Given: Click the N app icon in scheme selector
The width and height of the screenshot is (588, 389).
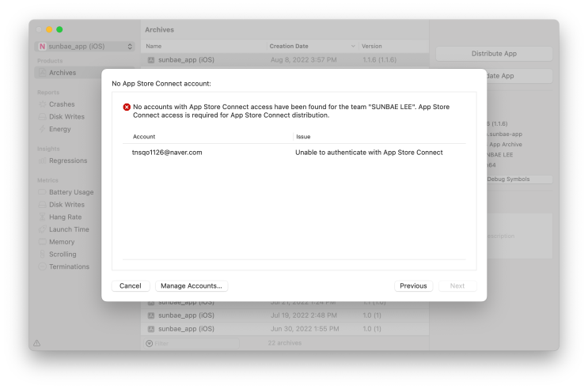Looking at the screenshot, I should click(x=42, y=47).
